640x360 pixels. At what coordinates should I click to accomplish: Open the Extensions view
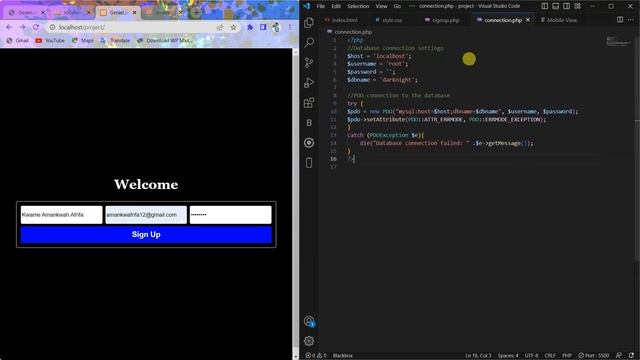click(x=309, y=102)
